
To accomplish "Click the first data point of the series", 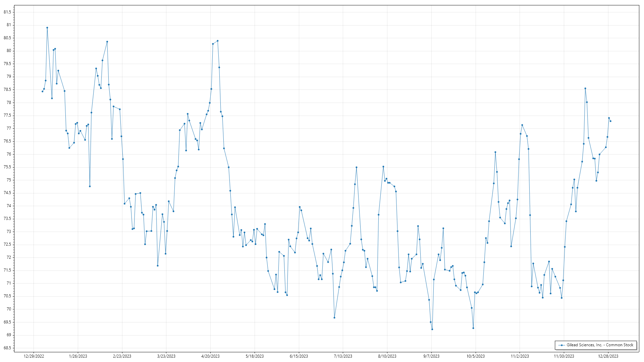I will (x=42, y=92).
